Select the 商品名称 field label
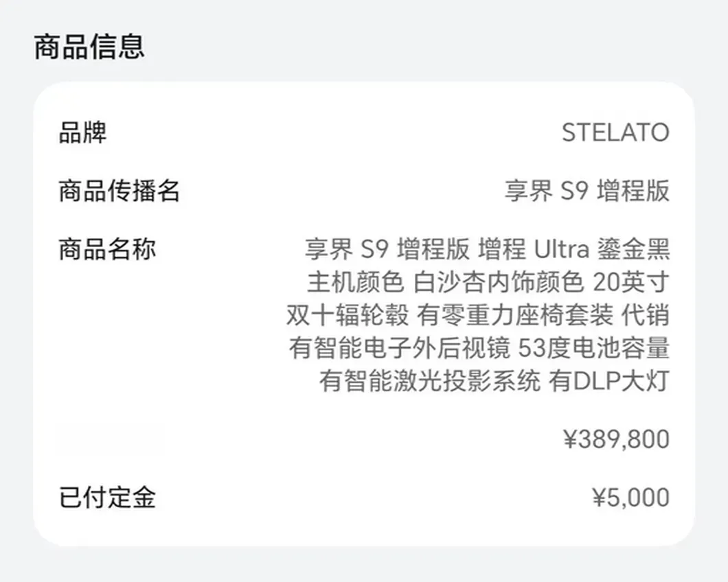The image size is (728, 582). pos(106,248)
